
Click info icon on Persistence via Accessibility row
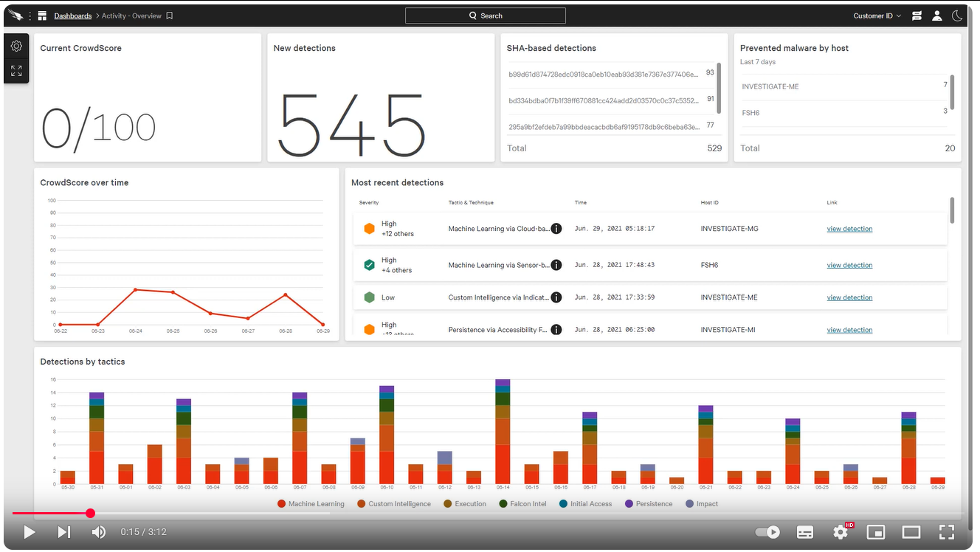coord(556,330)
